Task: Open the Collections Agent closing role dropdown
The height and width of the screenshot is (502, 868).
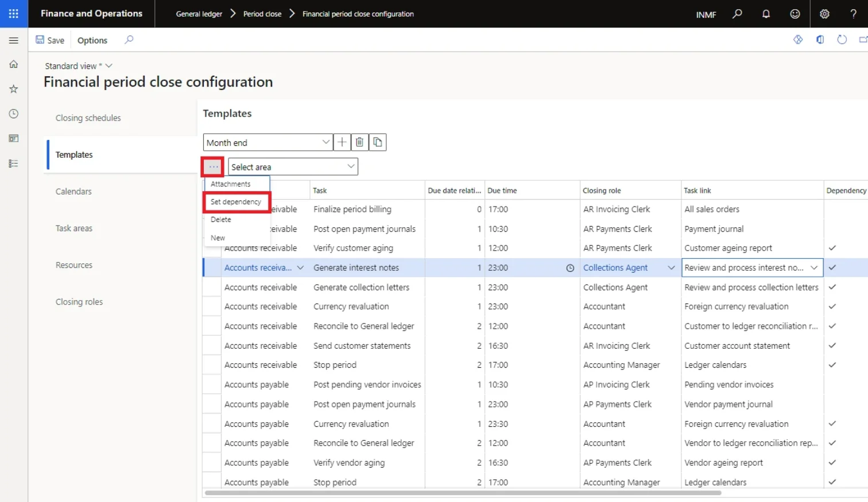Action: (x=671, y=267)
